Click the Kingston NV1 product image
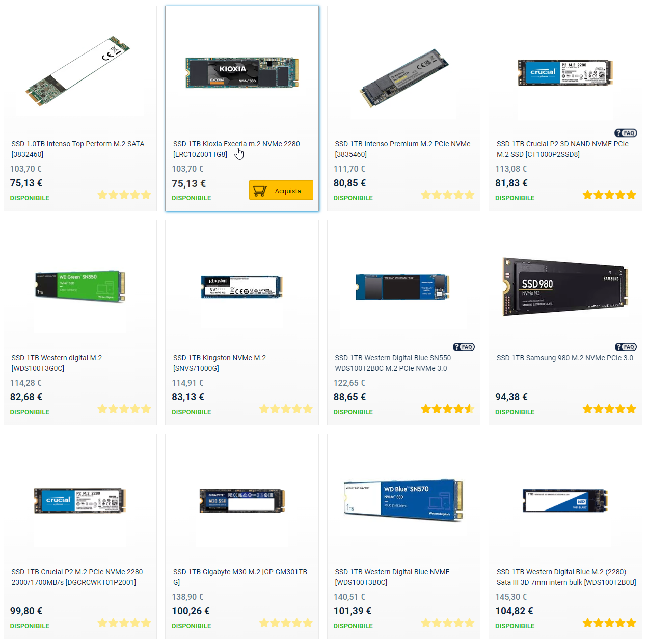Viewport: 648px width, 644px height. 242,287
